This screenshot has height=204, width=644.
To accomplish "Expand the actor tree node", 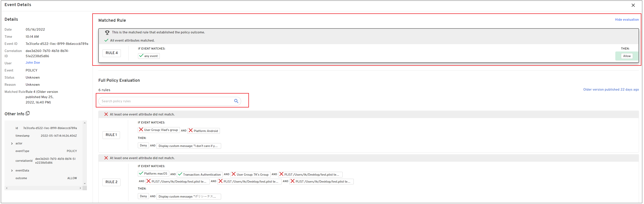I will click(x=12, y=143).
